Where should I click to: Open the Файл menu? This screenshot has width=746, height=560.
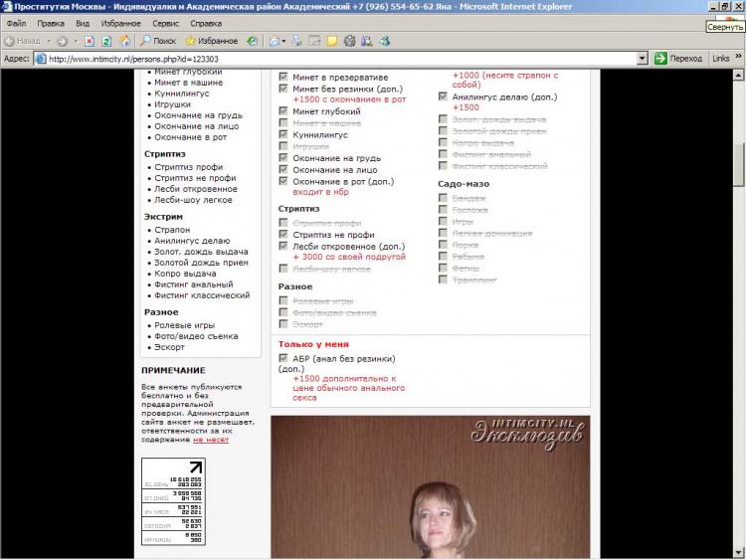17,22
